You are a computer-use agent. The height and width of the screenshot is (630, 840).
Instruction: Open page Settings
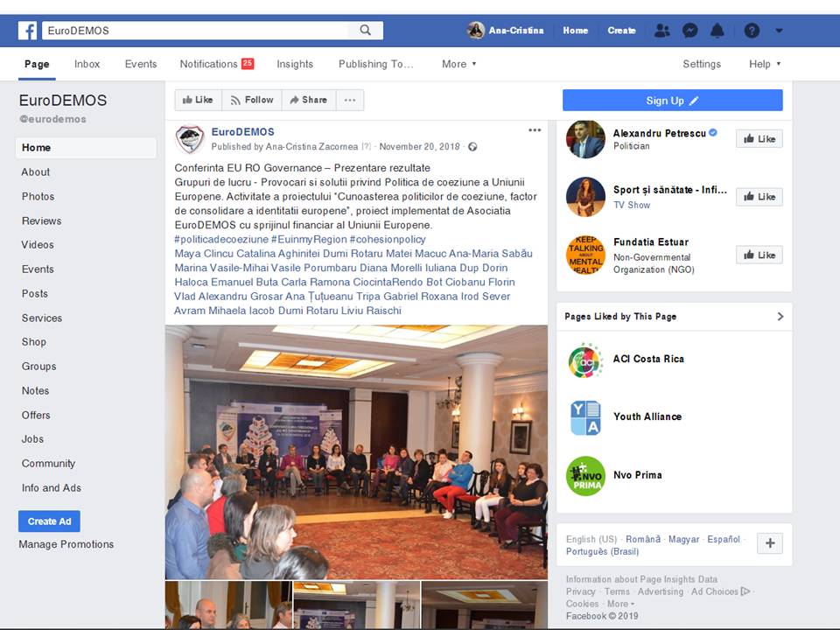(x=702, y=64)
